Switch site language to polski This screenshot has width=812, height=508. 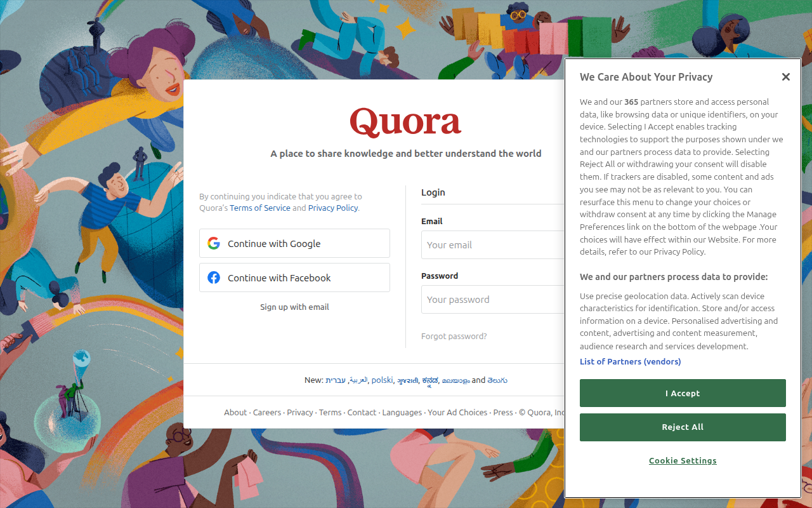(x=382, y=380)
